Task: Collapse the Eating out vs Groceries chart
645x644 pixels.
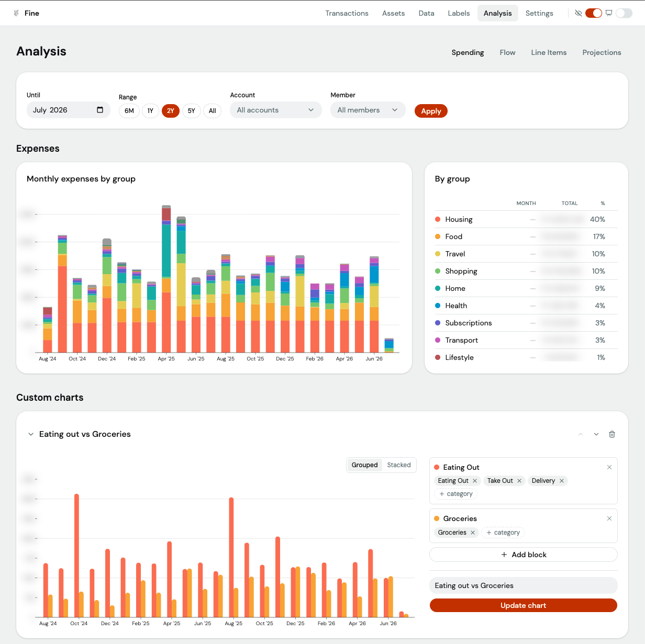Action: (31, 434)
